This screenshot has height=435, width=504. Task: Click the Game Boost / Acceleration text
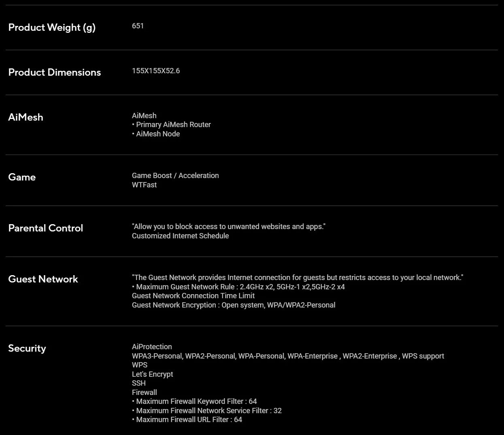point(175,176)
